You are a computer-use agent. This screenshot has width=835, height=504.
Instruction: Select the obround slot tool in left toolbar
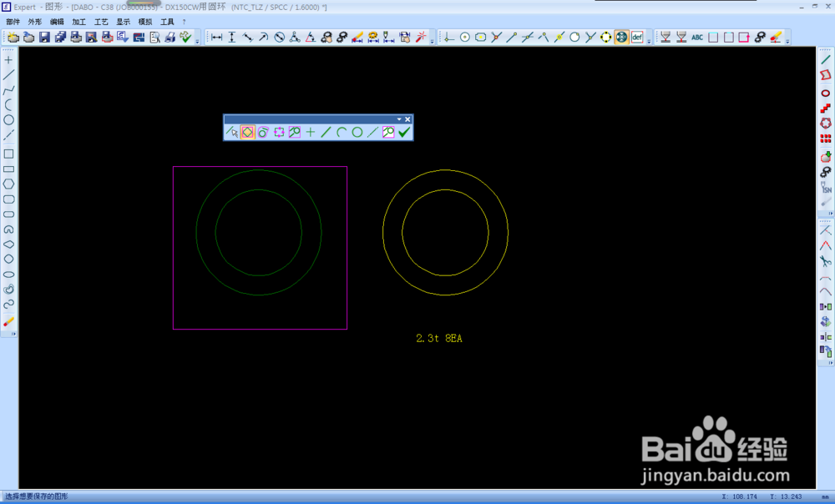[x=8, y=214]
